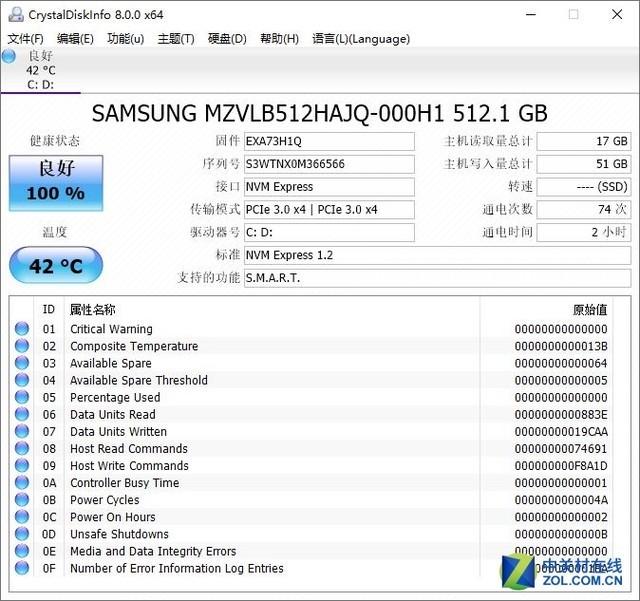This screenshot has height=601, width=640.
Task: Click the transfer mode field PCIe 3.0 x4
Action: coord(329,210)
